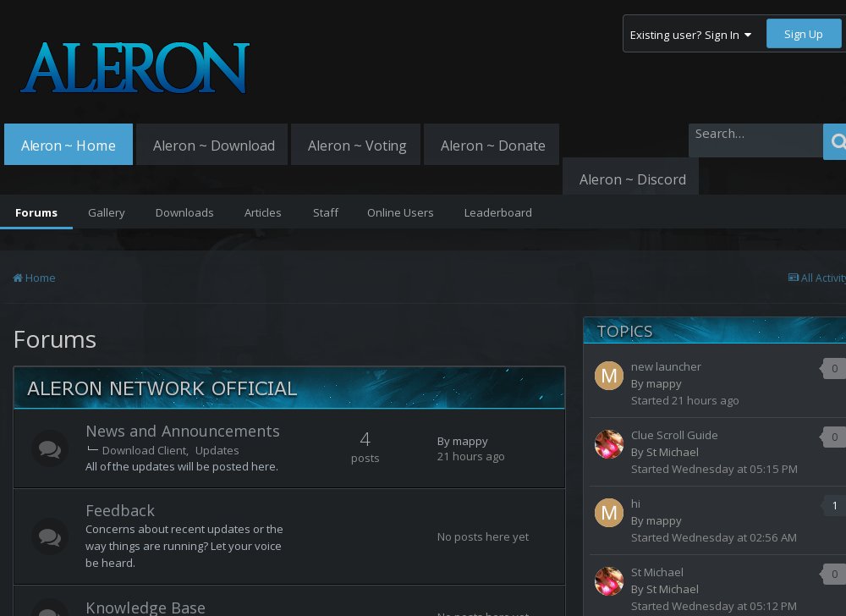Click the News and Announcements speech bubble icon
This screenshot has width=846, height=616.
[50, 448]
